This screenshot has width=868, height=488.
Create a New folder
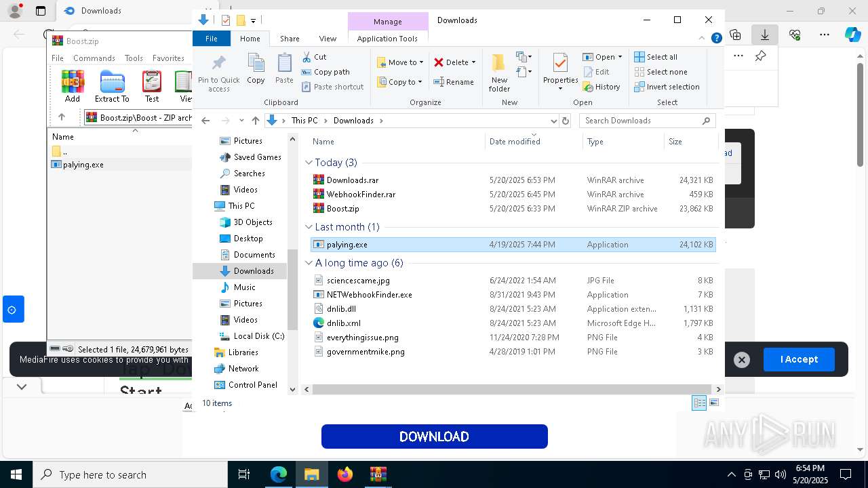tap(499, 73)
